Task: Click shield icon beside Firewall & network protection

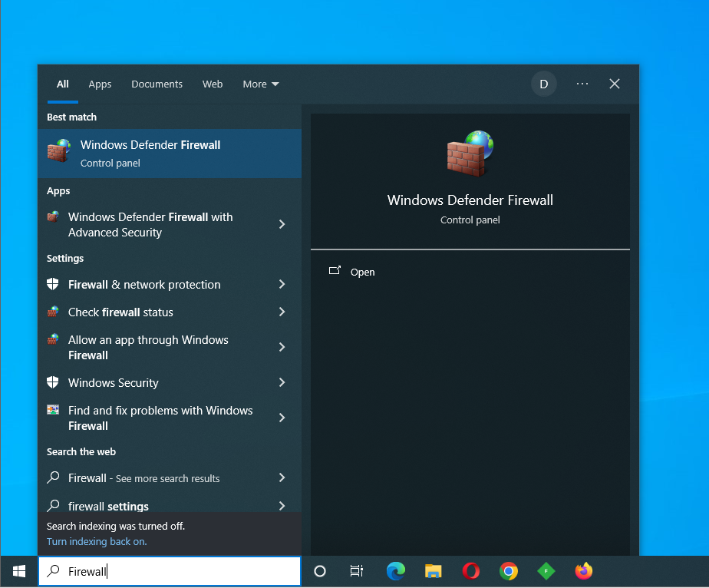Action: pyautogui.click(x=53, y=284)
